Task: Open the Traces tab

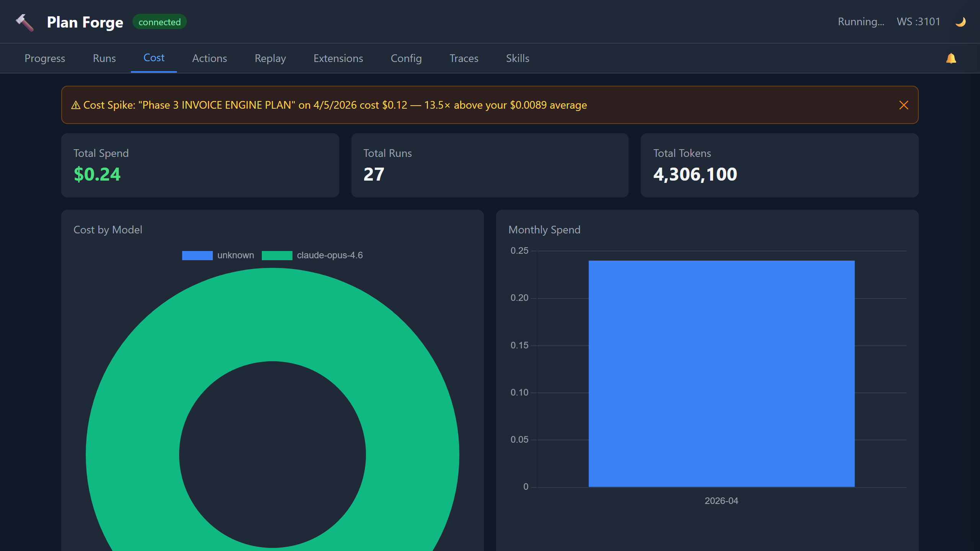Action: 464,58
